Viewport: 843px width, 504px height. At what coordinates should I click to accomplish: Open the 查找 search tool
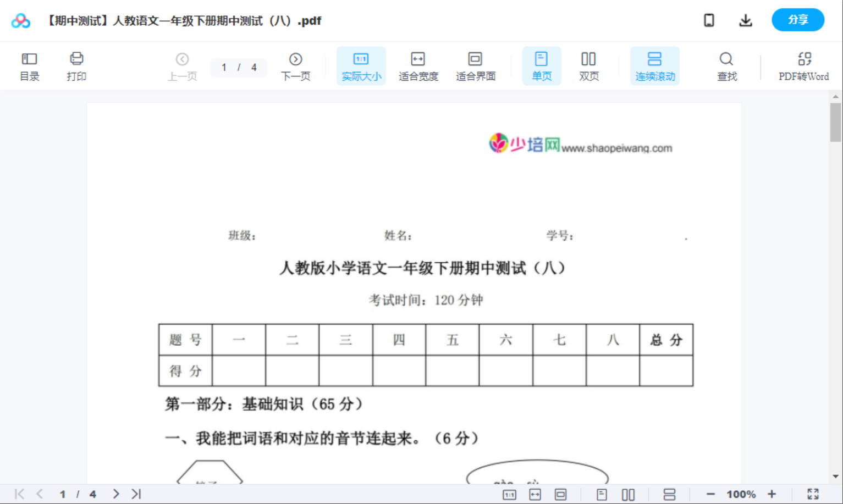[726, 65]
